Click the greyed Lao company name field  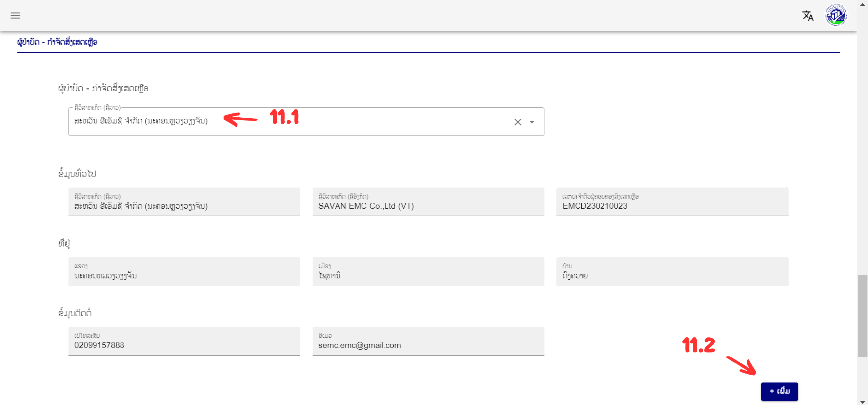(184, 202)
